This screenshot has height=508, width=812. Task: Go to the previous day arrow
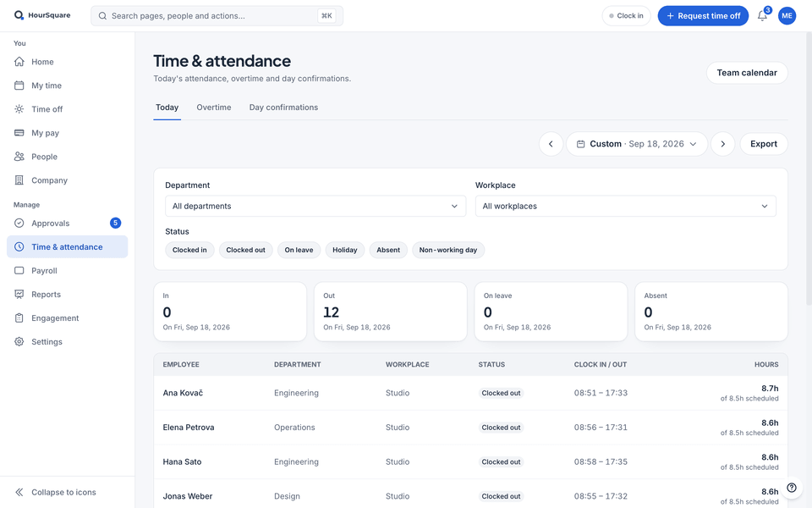(x=551, y=144)
